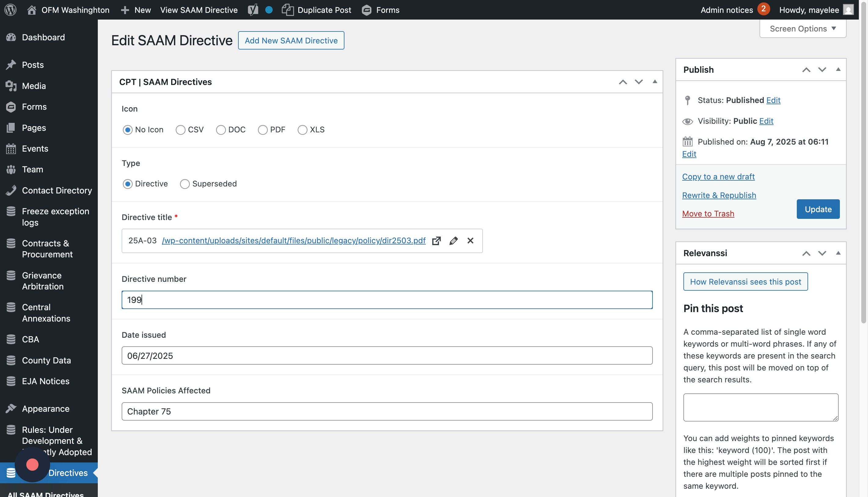Remove directive title link with X icon

[470, 241]
